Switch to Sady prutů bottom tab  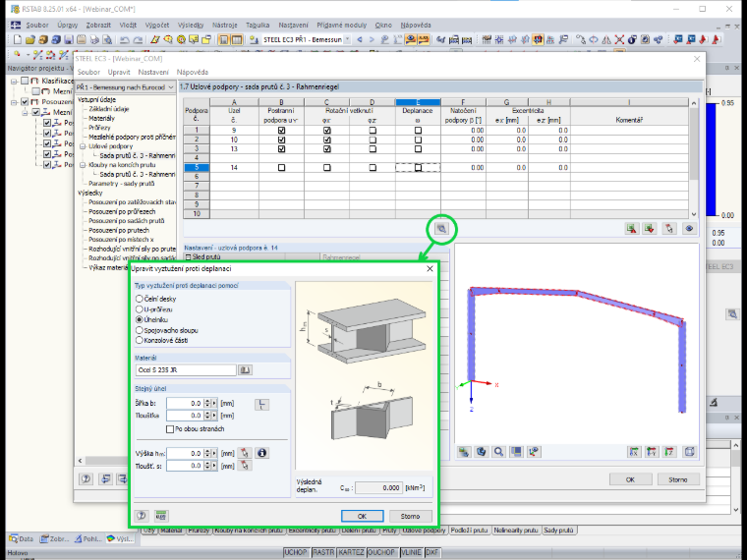[x=559, y=530]
